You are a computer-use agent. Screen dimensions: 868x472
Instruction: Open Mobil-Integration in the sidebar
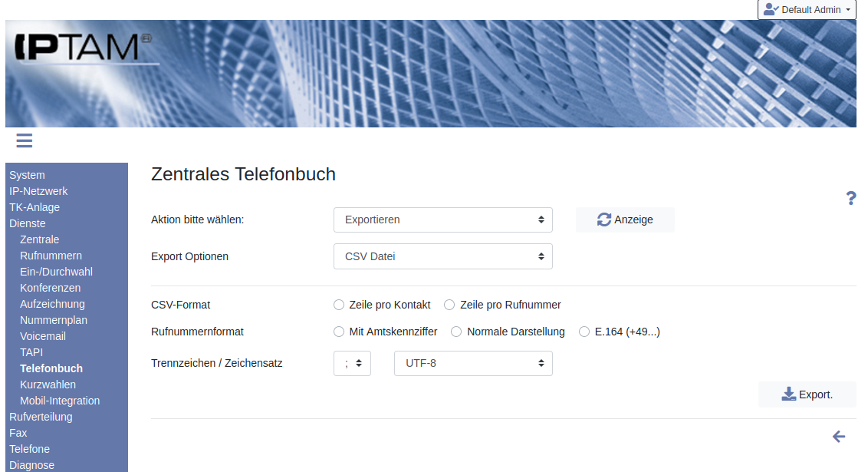60,401
